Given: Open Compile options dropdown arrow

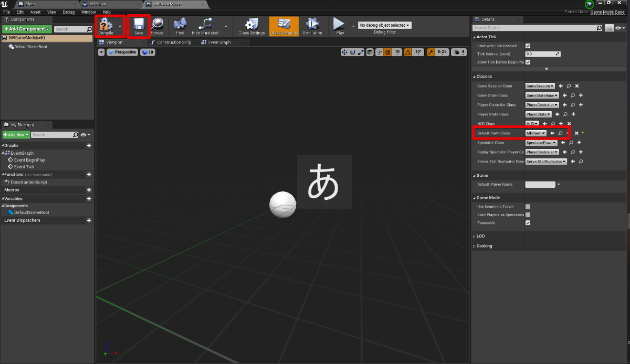Looking at the screenshot, I should point(120,25).
